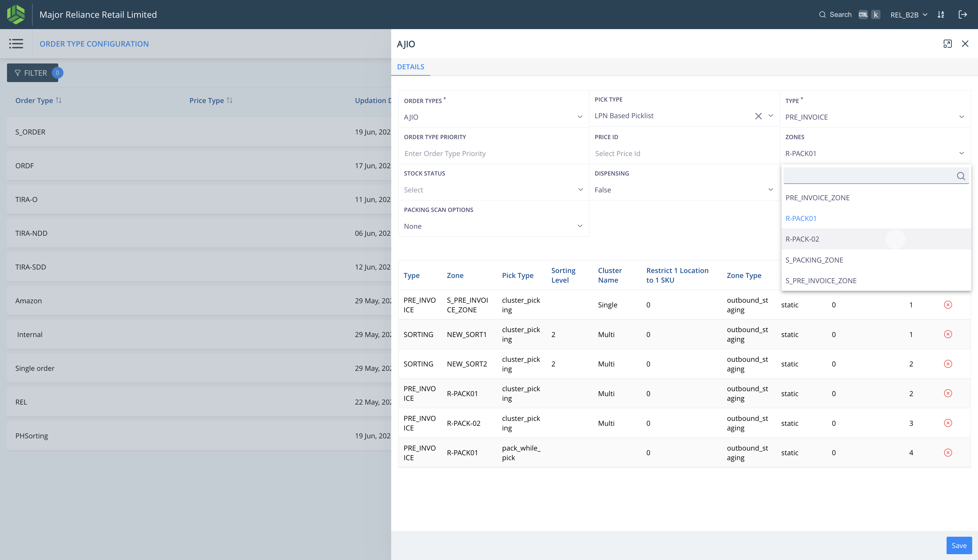Click Zone column header in table
The height and width of the screenshot is (560, 978).
455,275
